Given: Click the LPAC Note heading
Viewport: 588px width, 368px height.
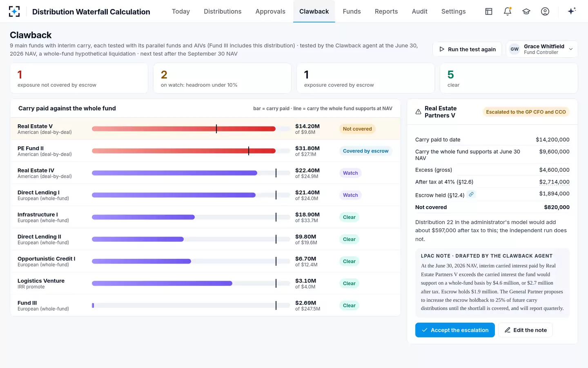Looking at the screenshot, I should pyautogui.click(x=487, y=256).
